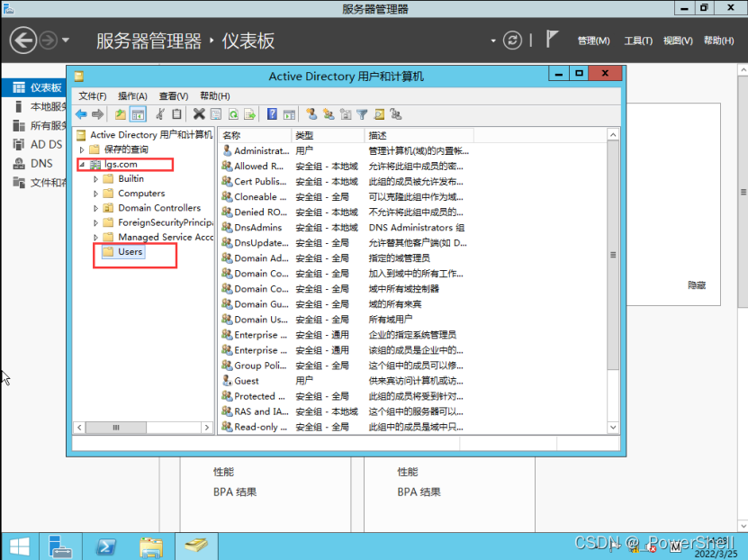The height and width of the screenshot is (560, 748).
Task: Go up one level with folder-arrow icon
Action: pyautogui.click(x=121, y=114)
